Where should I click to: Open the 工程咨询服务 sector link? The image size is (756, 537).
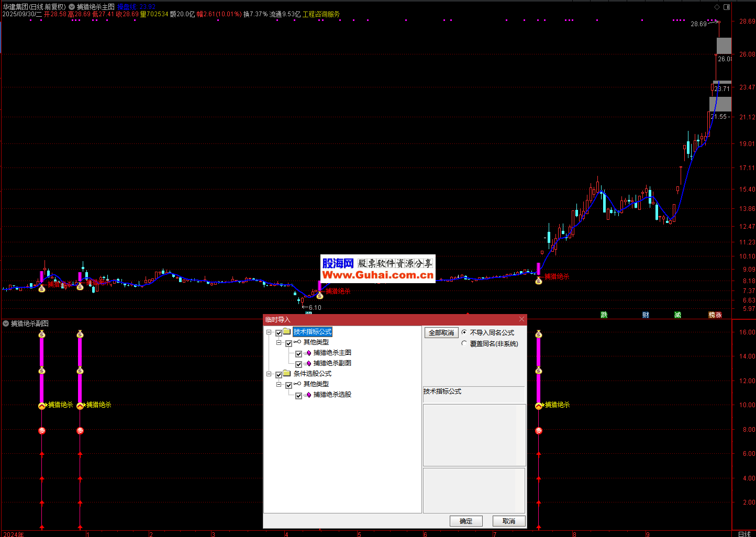coord(321,14)
